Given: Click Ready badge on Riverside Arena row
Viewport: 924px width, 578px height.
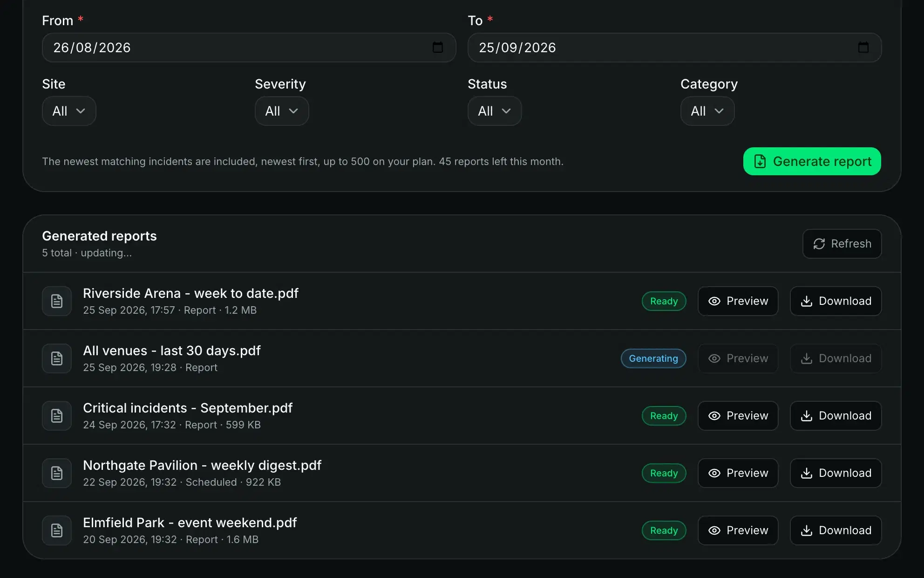Looking at the screenshot, I should (664, 301).
